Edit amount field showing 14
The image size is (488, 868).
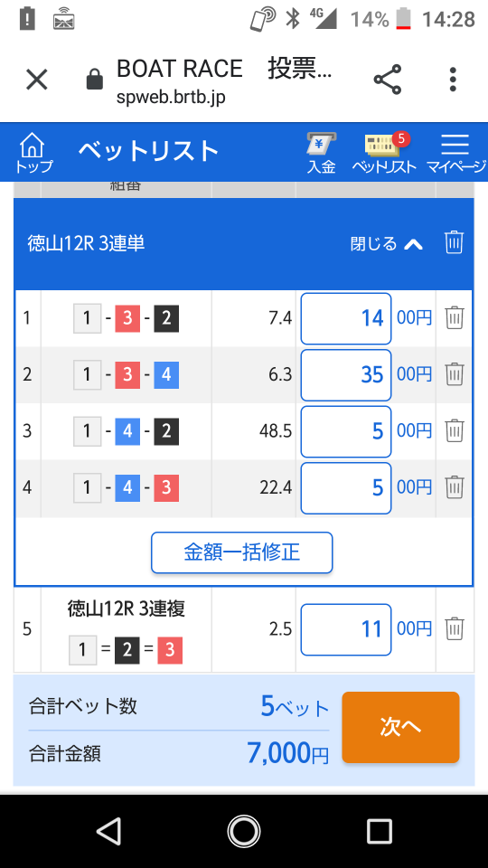click(346, 318)
